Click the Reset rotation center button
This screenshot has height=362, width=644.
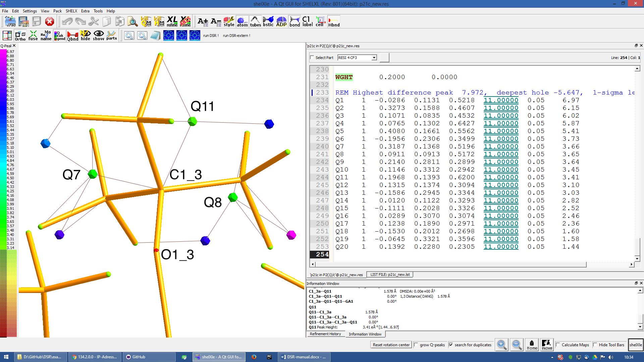pos(391,345)
